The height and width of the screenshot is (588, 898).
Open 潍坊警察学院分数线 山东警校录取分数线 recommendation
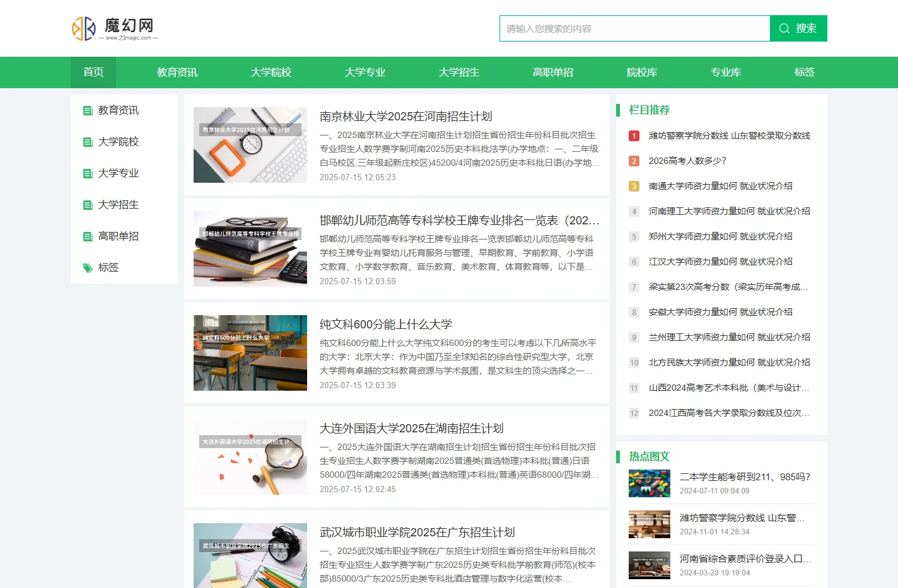tap(729, 135)
